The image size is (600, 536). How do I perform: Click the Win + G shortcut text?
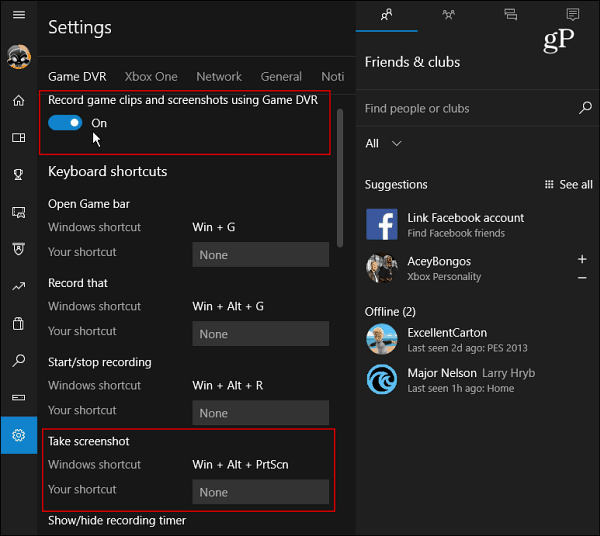[x=214, y=227]
